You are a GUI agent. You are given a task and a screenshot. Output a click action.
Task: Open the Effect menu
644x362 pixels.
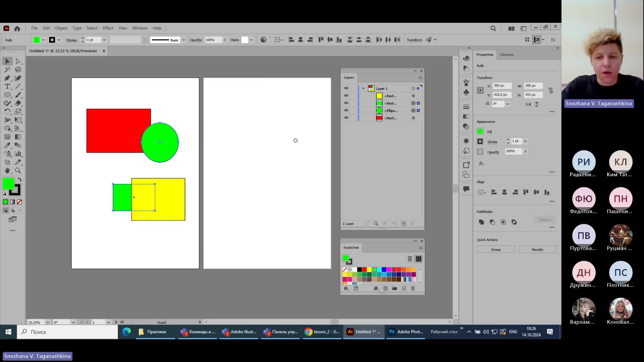pos(108,28)
